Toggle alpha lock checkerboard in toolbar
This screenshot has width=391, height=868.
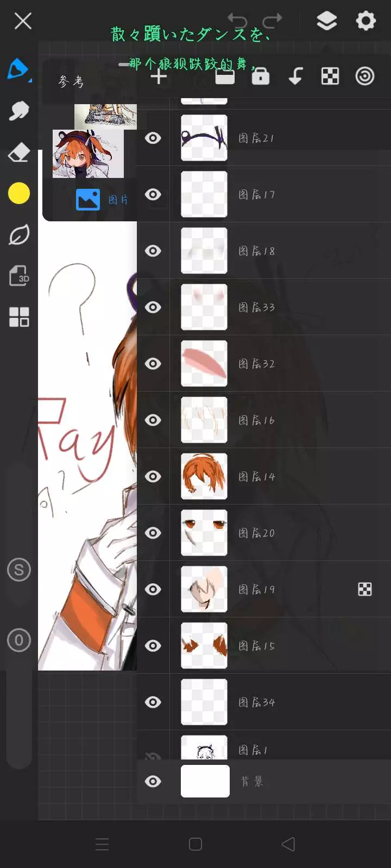(330, 76)
